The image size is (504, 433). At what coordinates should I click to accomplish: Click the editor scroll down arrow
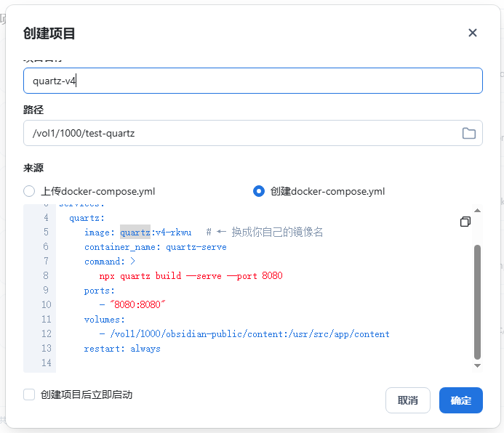click(x=477, y=365)
